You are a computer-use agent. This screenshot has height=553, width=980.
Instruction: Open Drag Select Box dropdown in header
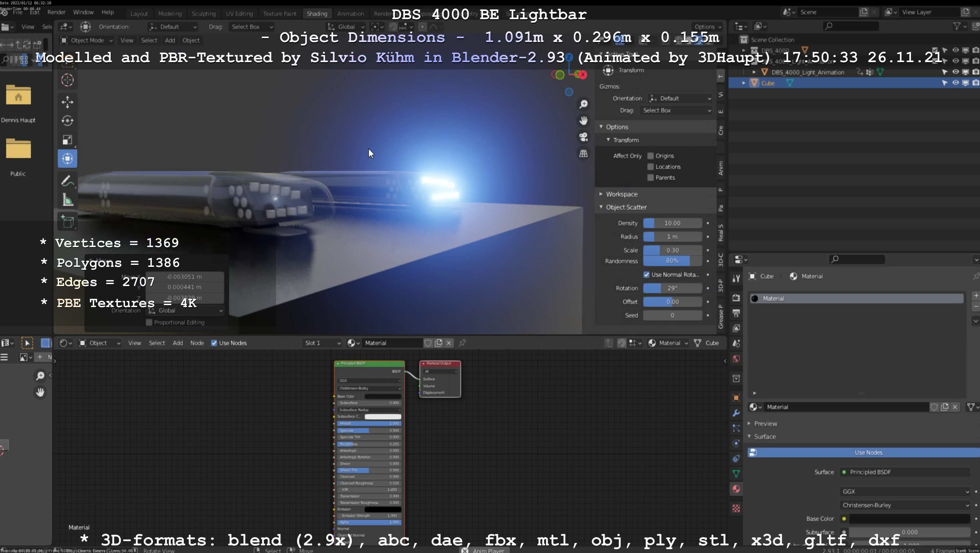[x=251, y=27]
